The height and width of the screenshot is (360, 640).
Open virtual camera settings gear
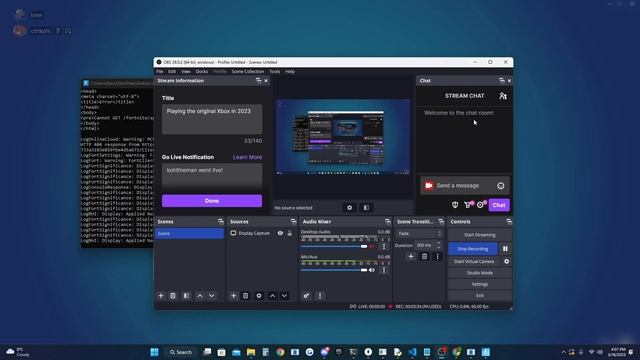(507, 261)
